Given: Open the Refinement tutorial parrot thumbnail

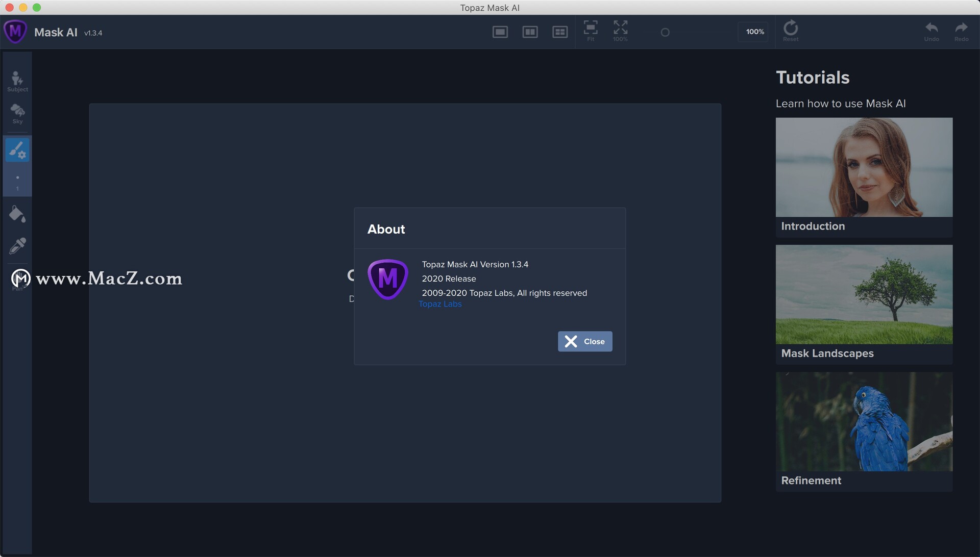Looking at the screenshot, I should (x=864, y=421).
